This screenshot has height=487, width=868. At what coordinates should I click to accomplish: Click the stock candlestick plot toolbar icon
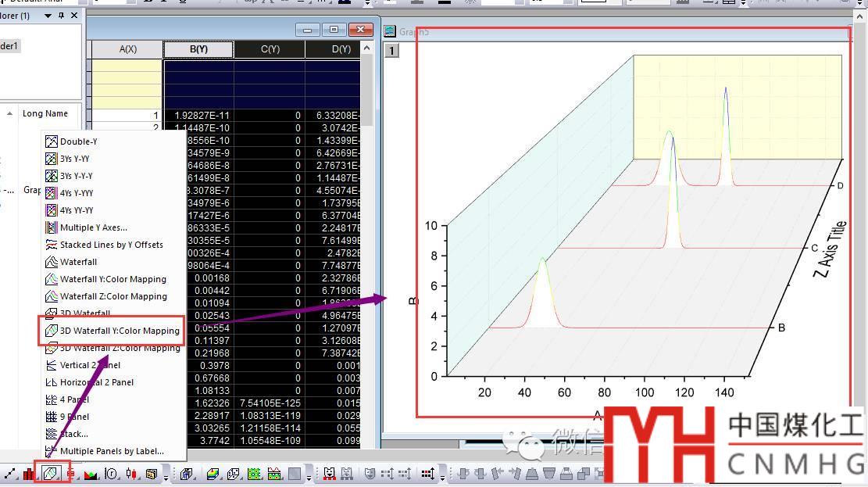click(x=130, y=474)
